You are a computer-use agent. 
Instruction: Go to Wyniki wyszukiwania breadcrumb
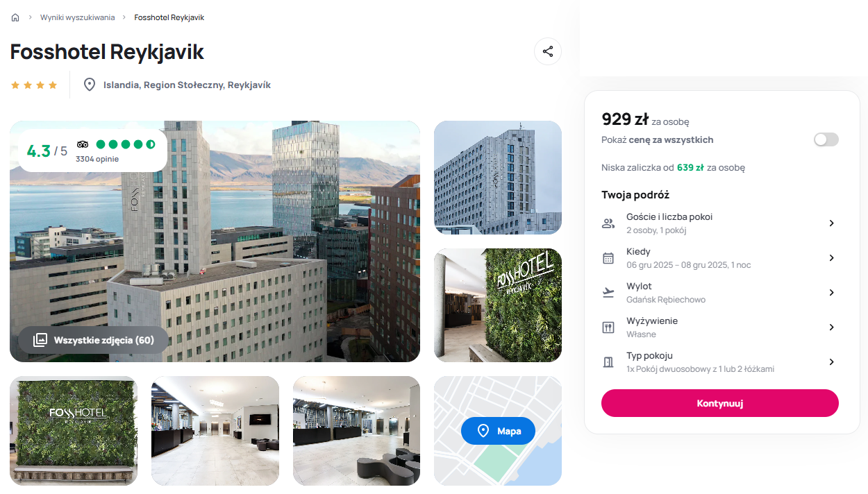pyautogui.click(x=78, y=17)
